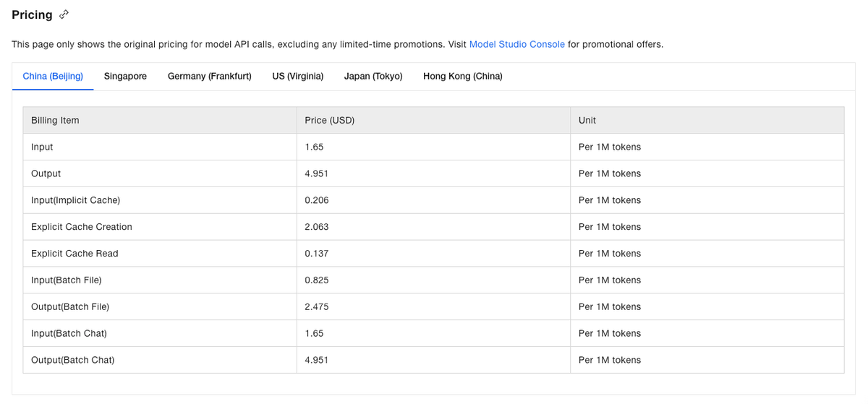The height and width of the screenshot is (404, 868).
Task: Click the 0.206 price value
Action: tap(317, 200)
